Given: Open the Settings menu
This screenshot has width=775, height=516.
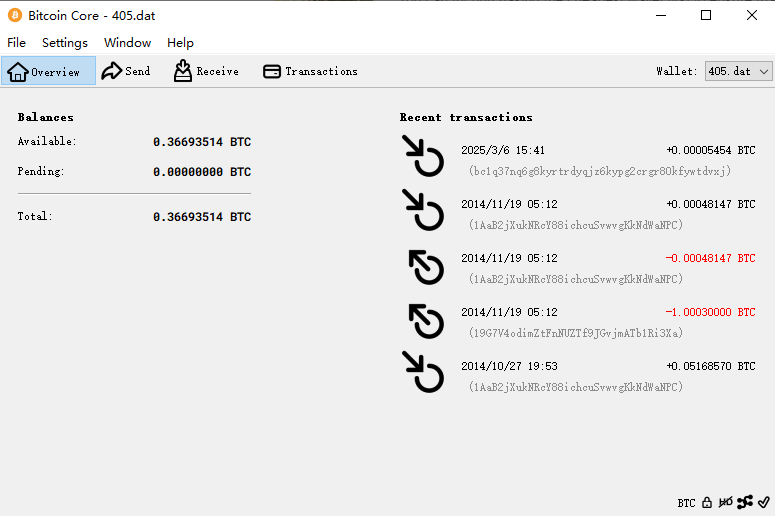Looking at the screenshot, I should [x=65, y=43].
